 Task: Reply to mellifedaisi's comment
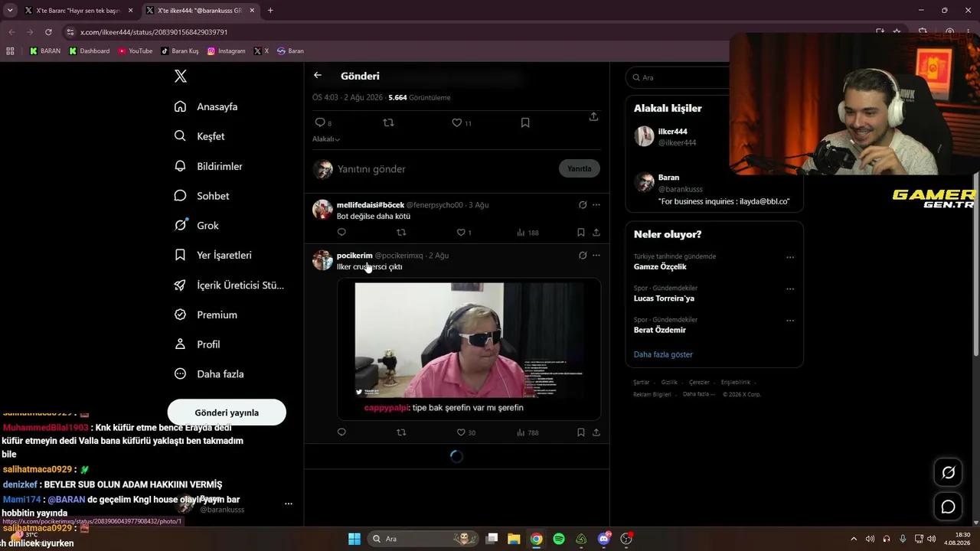pyautogui.click(x=341, y=233)
